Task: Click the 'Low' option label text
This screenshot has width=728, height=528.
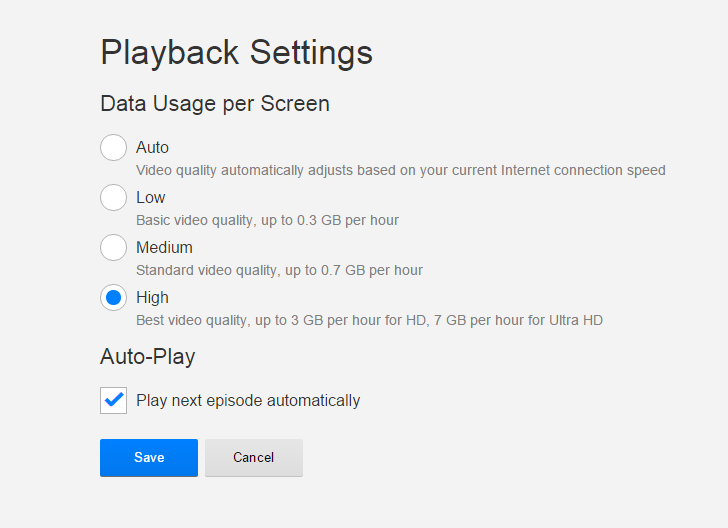Action: [x=151, y=198]
